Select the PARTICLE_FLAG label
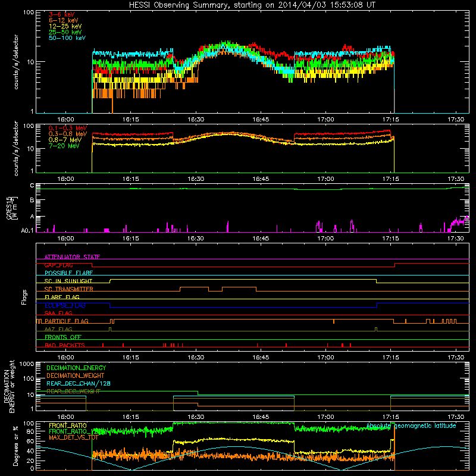The height and width of the screenshot is (476, 476). coord(67,321)
